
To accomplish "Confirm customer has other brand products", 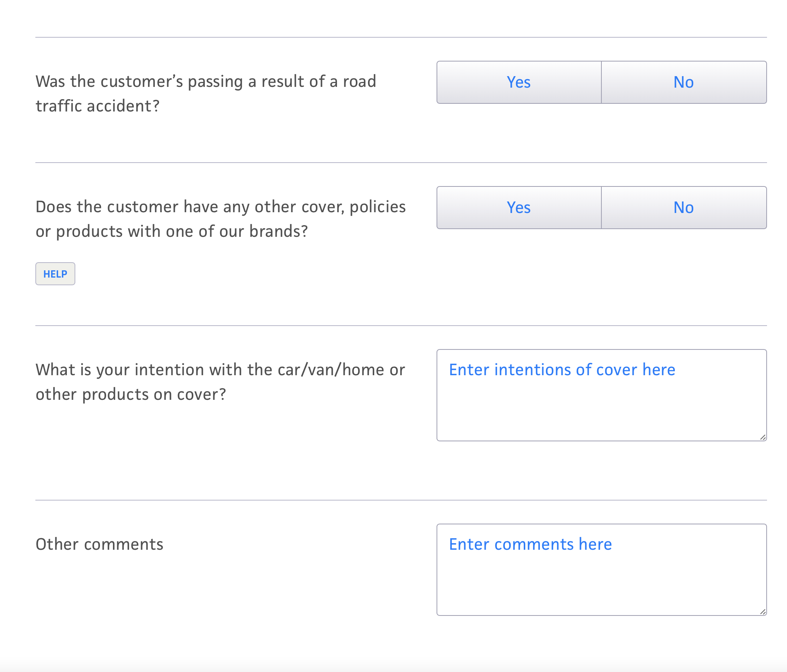I will click(519, 208).
